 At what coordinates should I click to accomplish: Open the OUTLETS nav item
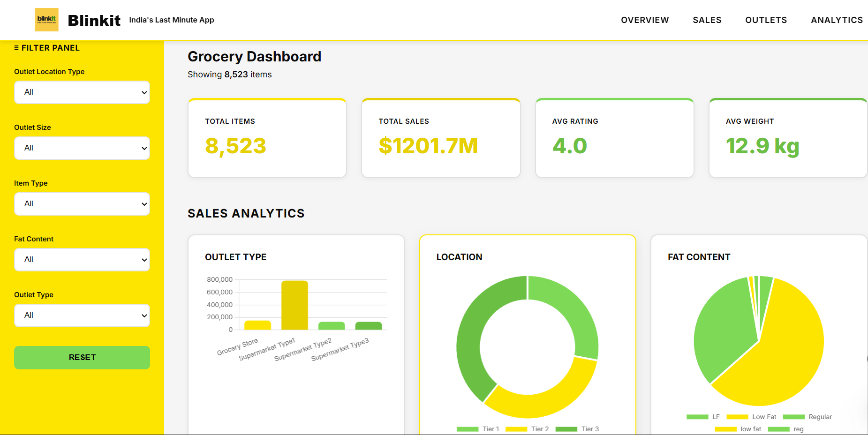[766, 20]
